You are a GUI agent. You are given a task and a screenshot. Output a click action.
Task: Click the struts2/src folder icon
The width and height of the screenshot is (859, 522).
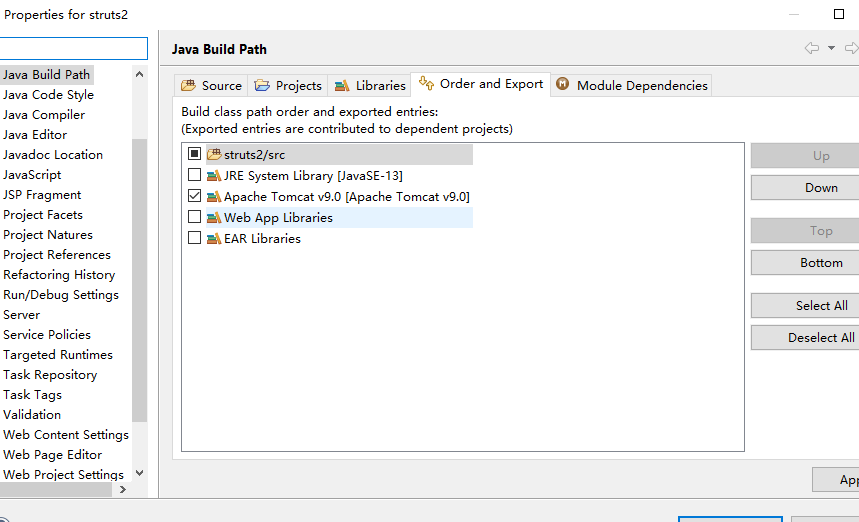(214, 154)
